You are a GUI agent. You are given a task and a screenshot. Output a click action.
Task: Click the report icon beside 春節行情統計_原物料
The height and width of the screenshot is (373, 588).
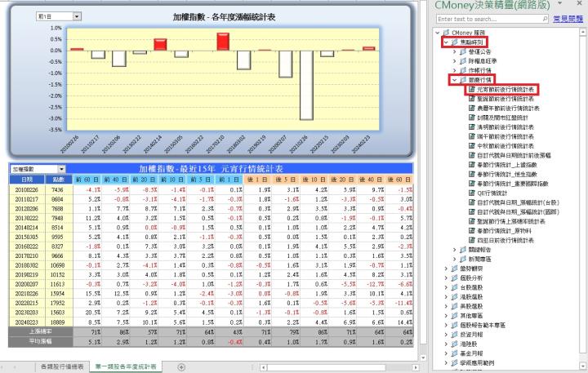click(x=472, y=231)
